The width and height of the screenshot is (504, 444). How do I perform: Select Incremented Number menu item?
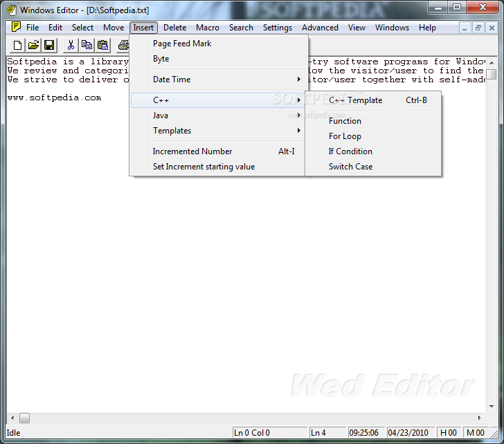click(217, 151)
